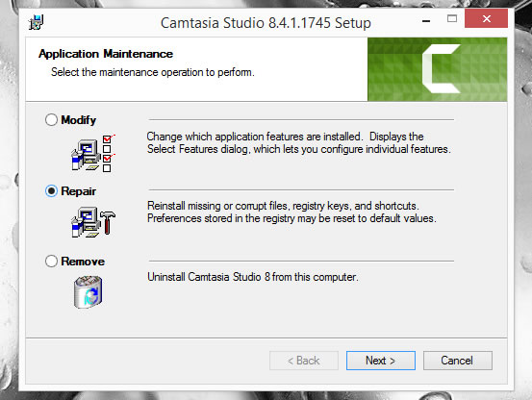Click the Cancel button
The height and width of the screenshot is (400, 532).
coord(457,361)
